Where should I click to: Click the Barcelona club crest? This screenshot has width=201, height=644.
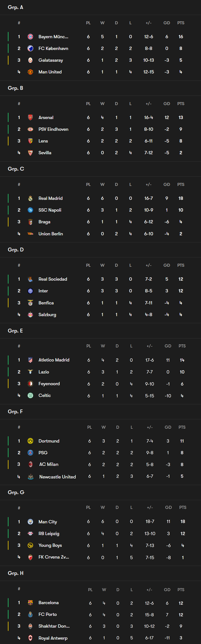(31, 603)
